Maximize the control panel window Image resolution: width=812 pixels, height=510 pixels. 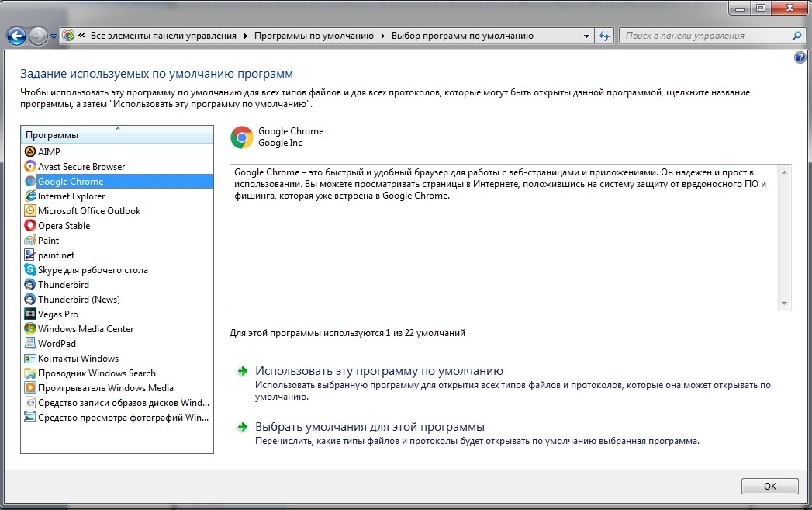pos(761,8)
